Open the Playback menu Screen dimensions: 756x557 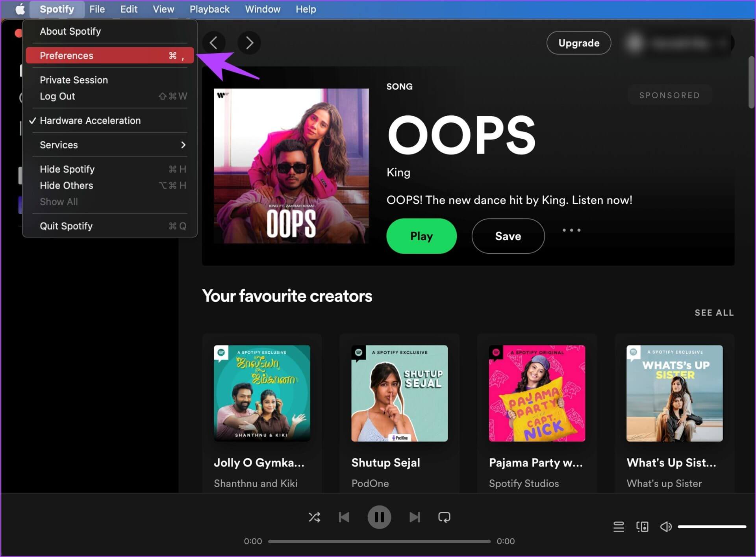pos(209,9)
